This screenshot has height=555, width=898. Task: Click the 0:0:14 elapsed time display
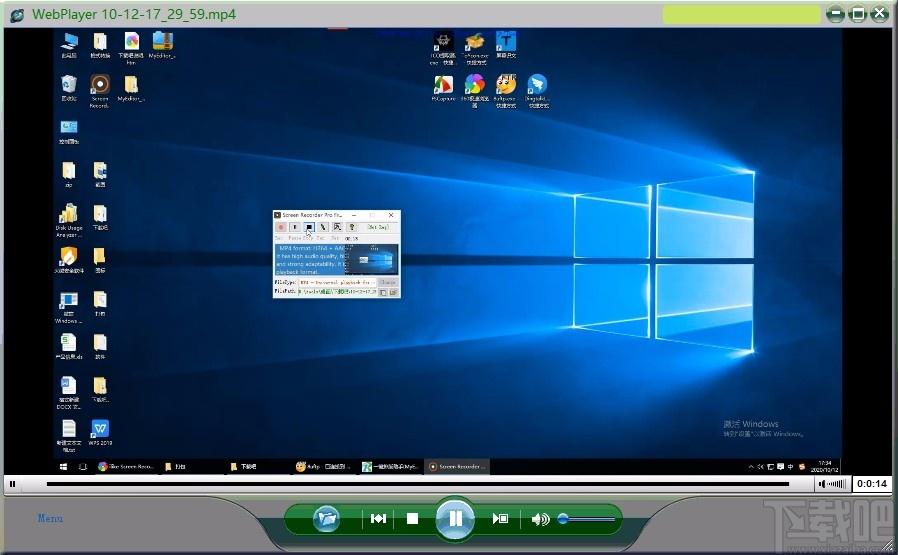tap(872, 484)
